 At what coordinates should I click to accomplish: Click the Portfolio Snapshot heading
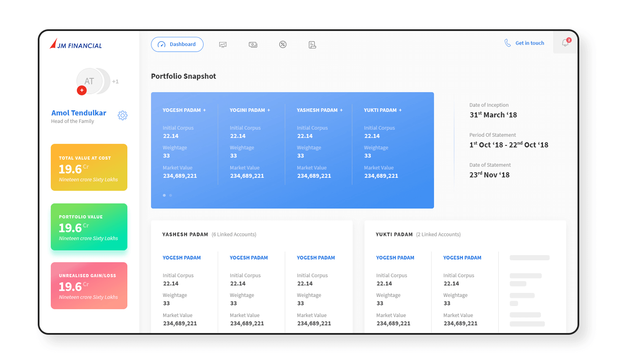click(183, 76)
